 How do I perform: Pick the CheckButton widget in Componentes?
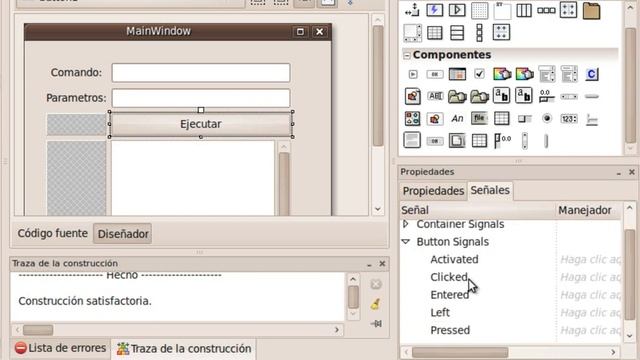tap(479, 74)
